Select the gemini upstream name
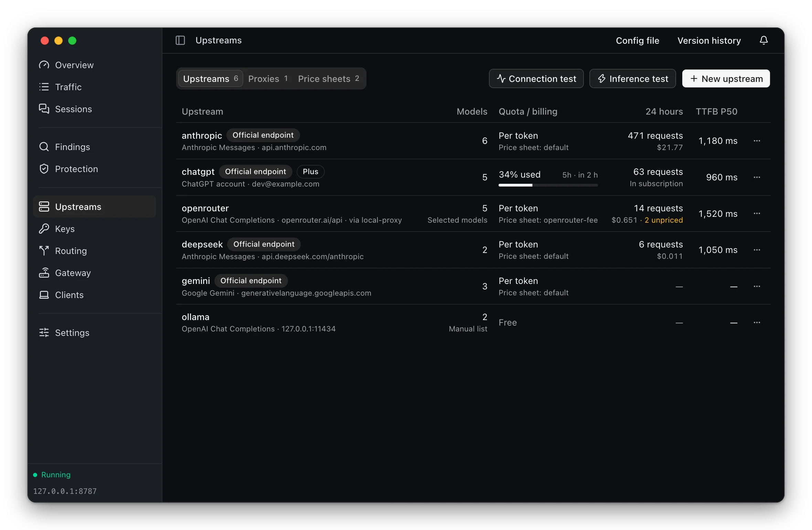 196,281
